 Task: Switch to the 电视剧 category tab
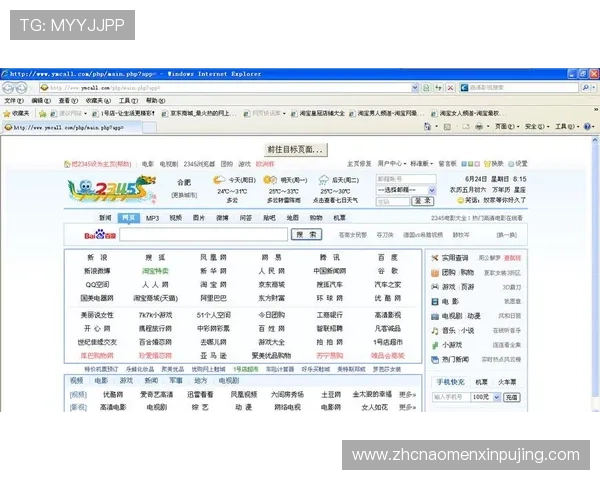coord(229,380)
